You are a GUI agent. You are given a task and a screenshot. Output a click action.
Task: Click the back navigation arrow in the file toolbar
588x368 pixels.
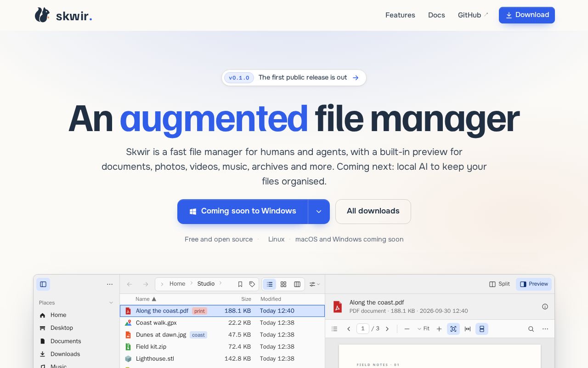tap(130, 284)
